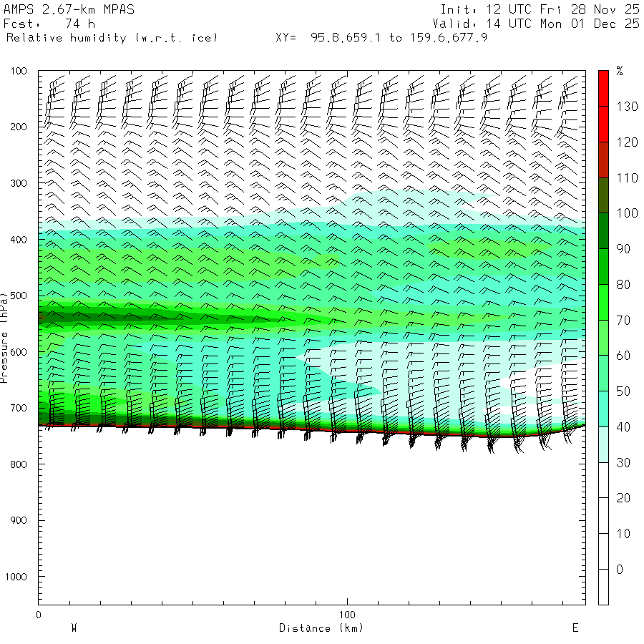644x644 pixels.
Task: Click the 'Fcst: 74 h' forecast hour label
Action: (49, 24)
